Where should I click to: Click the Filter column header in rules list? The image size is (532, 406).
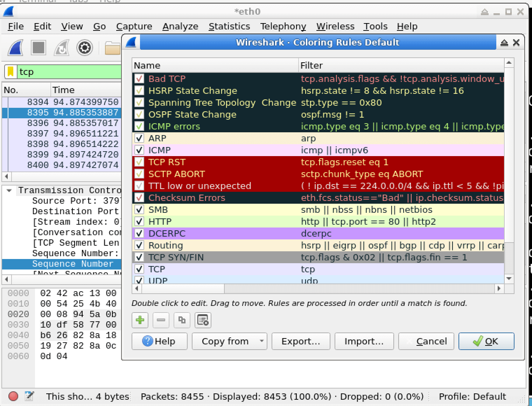[401, 65]
